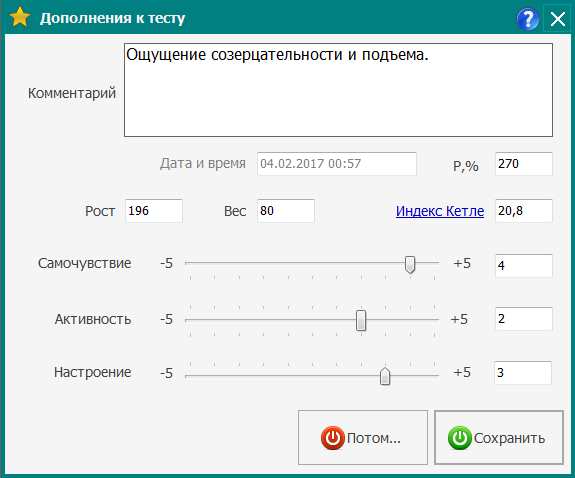Image resolution: width=575 pixels, height=478 pixels.
Task: Click the Самочувствие numeric value box
Action: point(524,266)
